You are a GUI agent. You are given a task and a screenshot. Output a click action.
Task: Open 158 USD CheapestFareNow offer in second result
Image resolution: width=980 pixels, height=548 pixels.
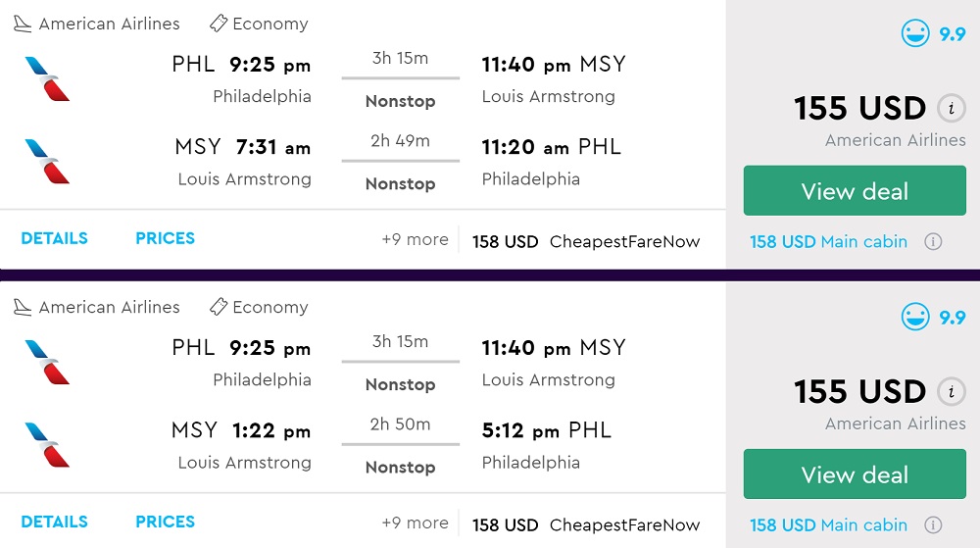(586, 525)
